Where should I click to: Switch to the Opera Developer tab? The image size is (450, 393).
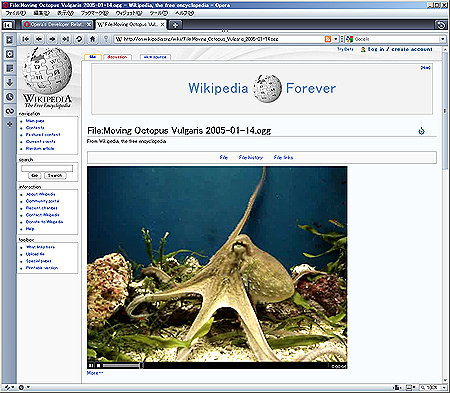coord(58,25)
